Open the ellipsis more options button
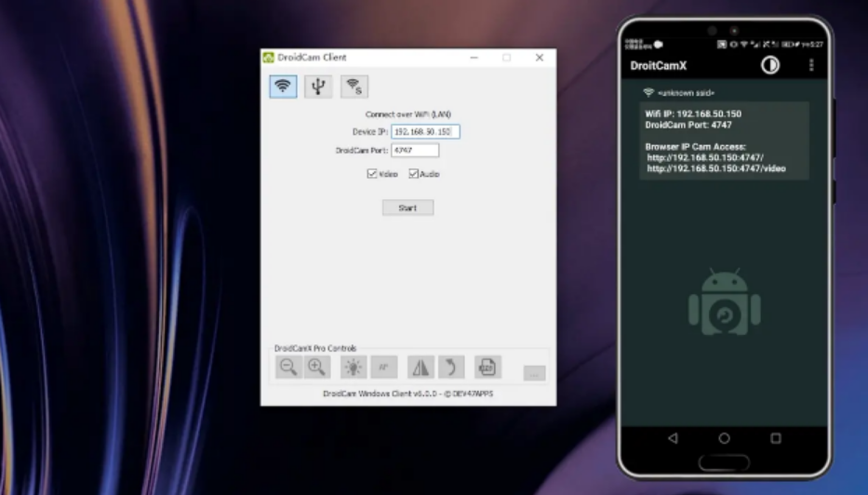Viewport: 868px width, 495px height. pos(534,373)
